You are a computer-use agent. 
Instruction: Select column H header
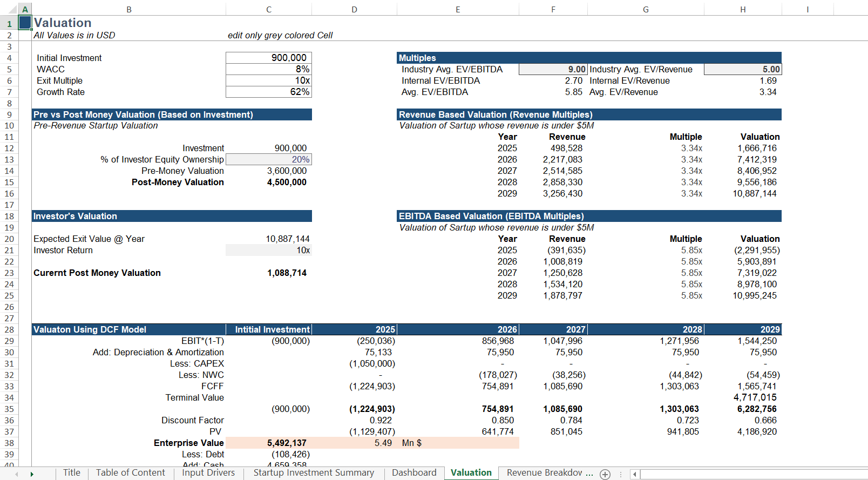pyautogui.click(x=743, y=9)
